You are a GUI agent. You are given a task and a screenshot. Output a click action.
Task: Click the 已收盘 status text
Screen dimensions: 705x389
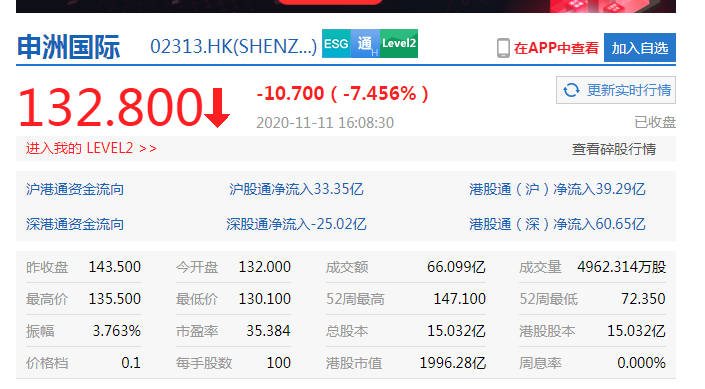click(655, 122)
